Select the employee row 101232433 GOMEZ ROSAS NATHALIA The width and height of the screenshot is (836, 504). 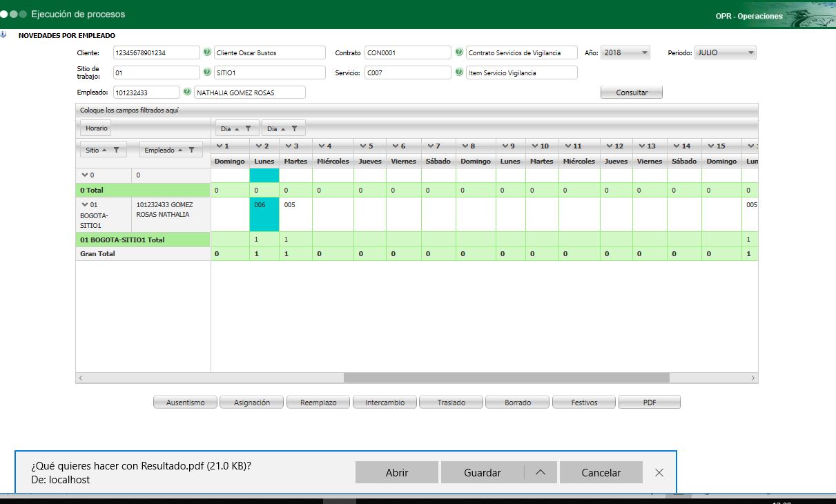coord(171,215)
